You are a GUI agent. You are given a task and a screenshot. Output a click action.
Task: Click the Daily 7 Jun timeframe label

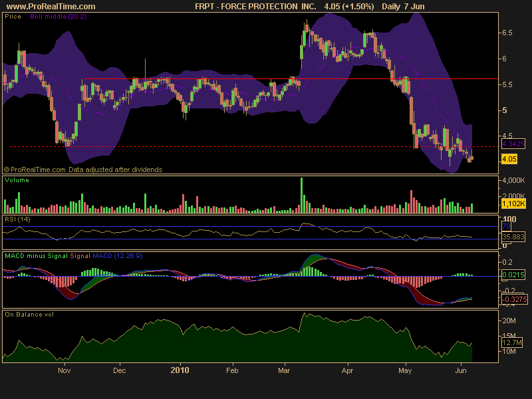coord(403,7)
